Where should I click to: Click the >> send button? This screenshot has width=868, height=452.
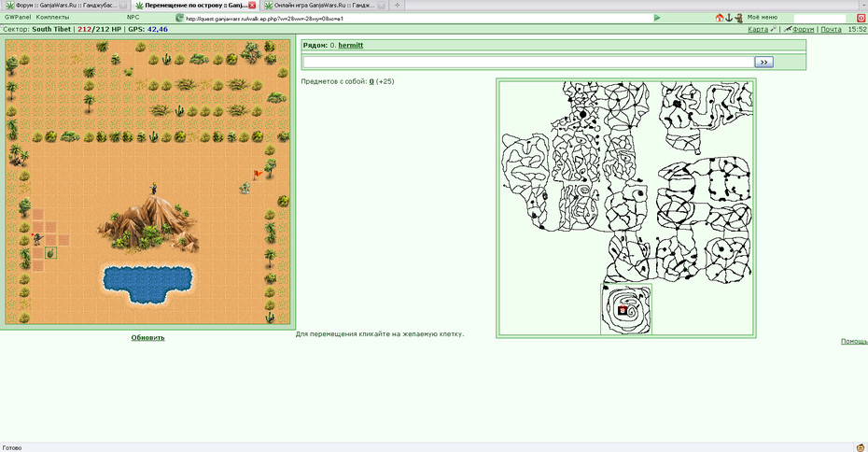[763, 62]
